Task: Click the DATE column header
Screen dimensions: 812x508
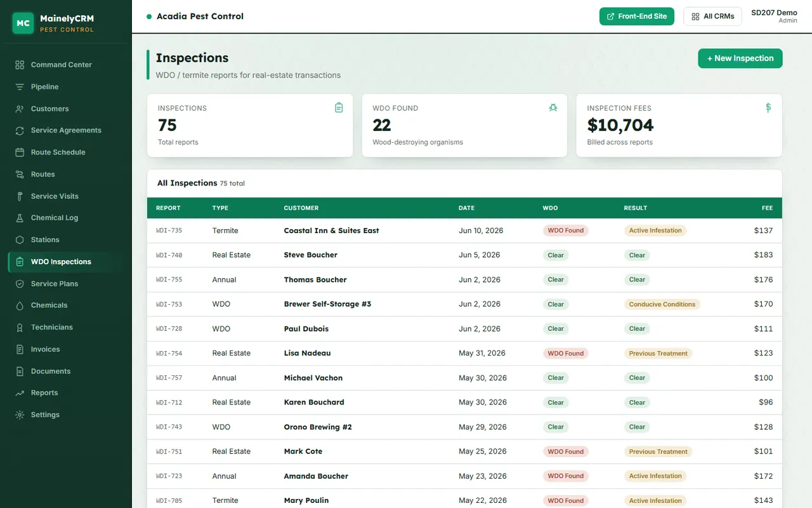Action: (x=466, y=208)
